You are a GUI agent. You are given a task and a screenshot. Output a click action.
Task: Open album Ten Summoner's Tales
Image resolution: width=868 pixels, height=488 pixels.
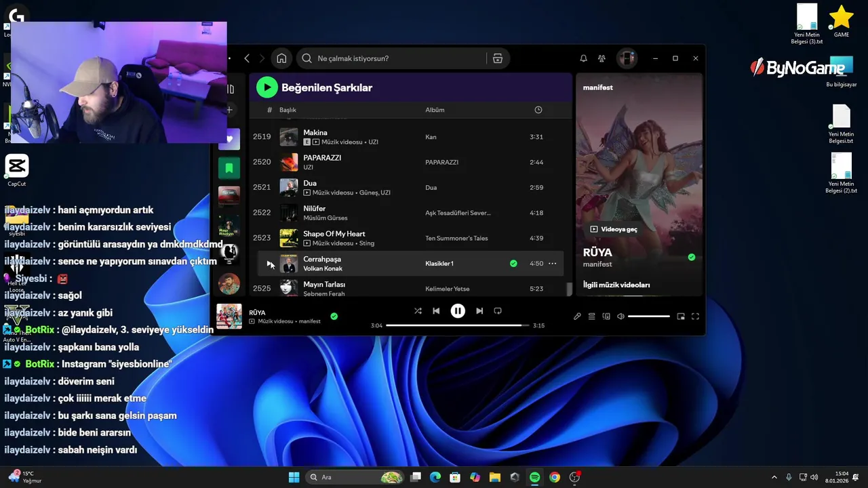(456, 238)
